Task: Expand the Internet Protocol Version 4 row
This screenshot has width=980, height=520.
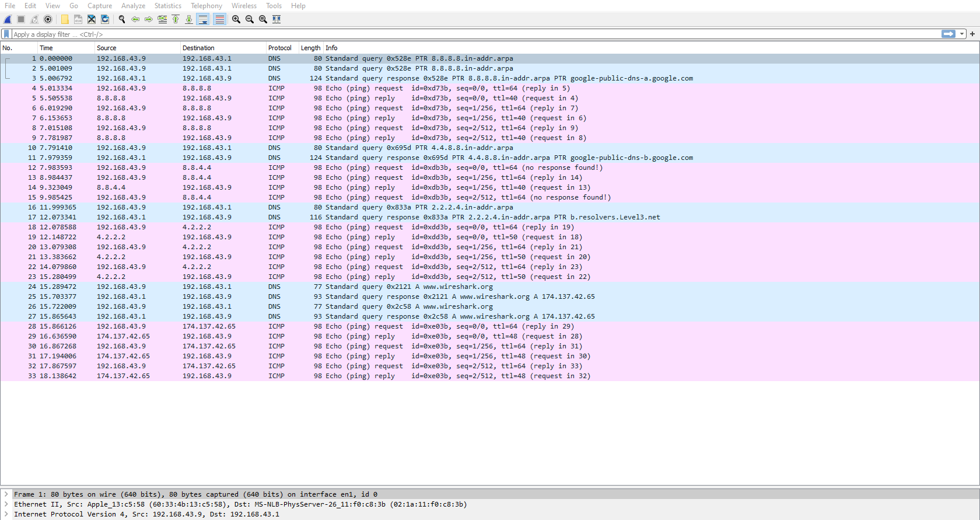Action: tap(6, 514)
